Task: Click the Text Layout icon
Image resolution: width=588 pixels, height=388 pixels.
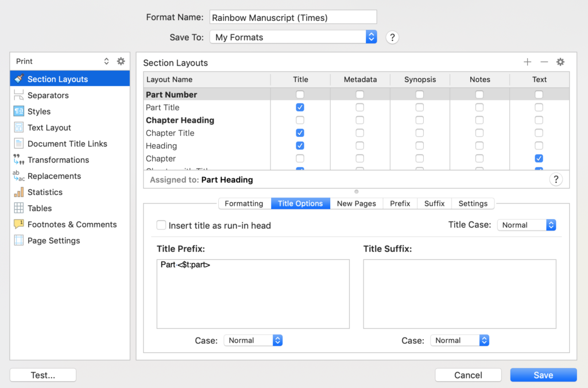Action: tap(19, 127)
